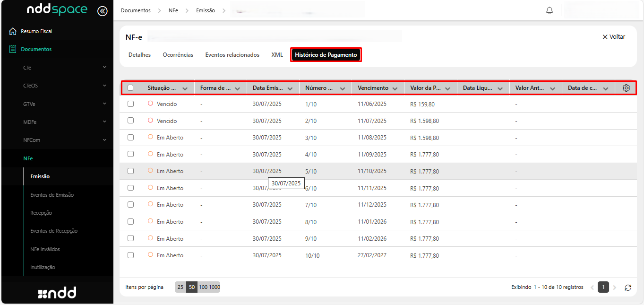Open notifications bell icon
The width and height of the screenshot is (644, 305).
point(550,10)
